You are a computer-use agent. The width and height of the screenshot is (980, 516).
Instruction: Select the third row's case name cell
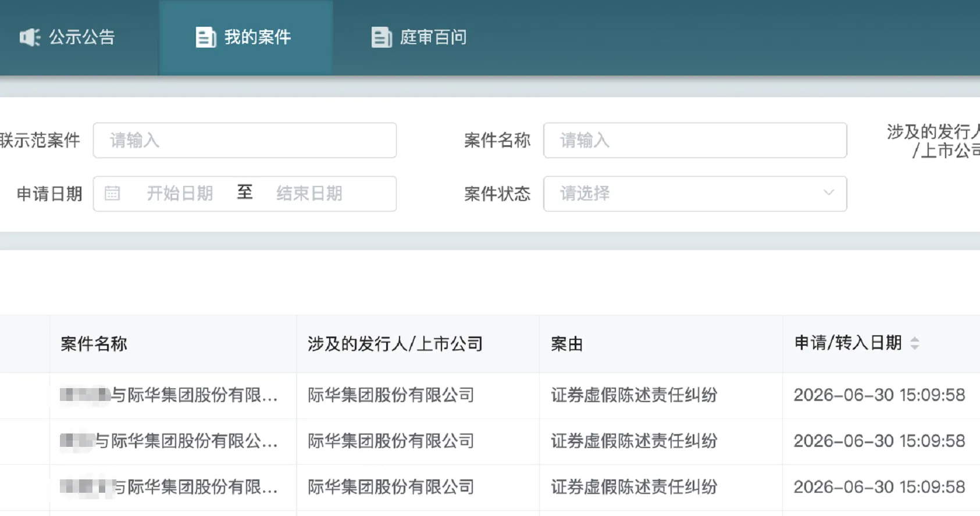click(x=173, y=487)
